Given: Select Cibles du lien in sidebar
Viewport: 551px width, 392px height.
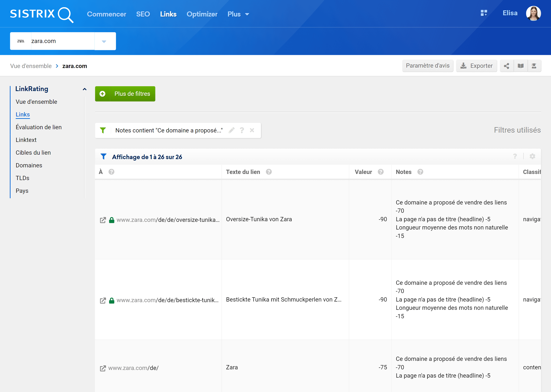Looking at the screenshot, I should click(x=33, y=153).
